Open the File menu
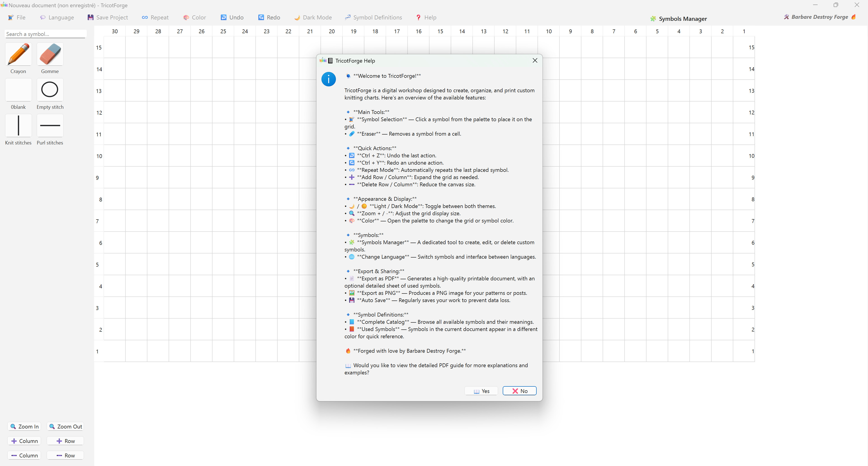Screen dimensions: 868x466 click(x=16, y=17)
